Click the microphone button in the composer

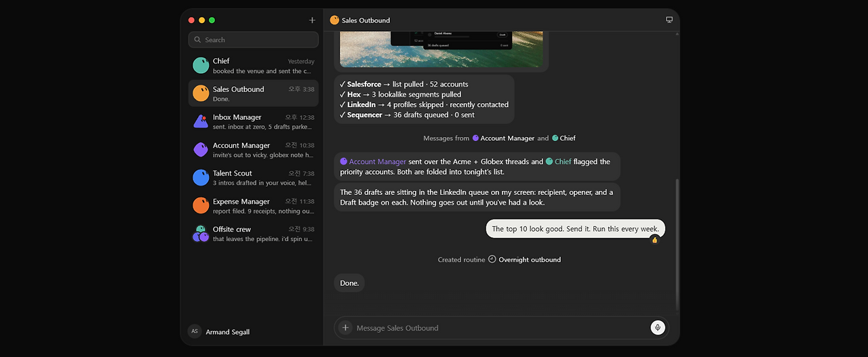[657, 328]
